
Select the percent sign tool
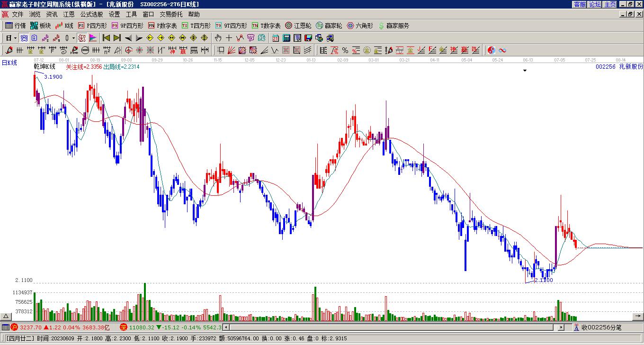[x=345, y=50]
